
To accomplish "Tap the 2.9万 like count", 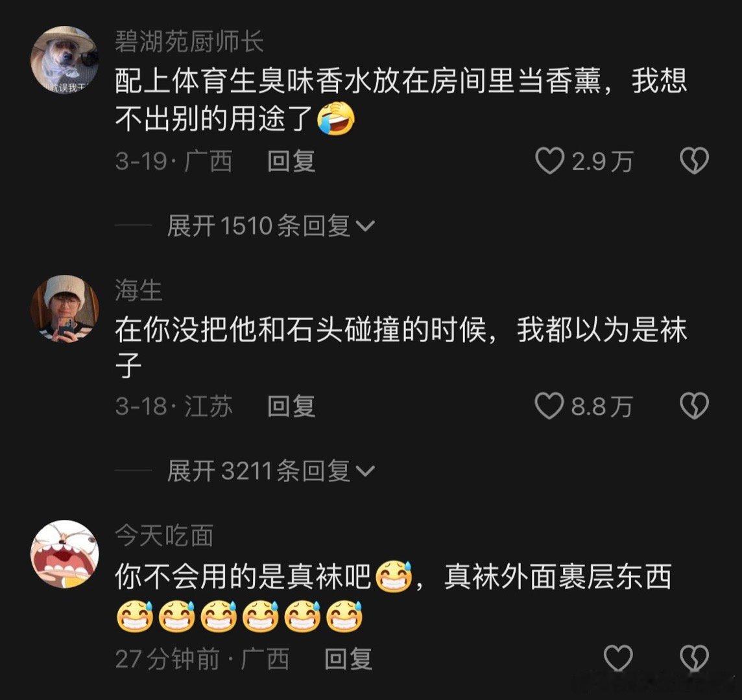I will point(601,162).
